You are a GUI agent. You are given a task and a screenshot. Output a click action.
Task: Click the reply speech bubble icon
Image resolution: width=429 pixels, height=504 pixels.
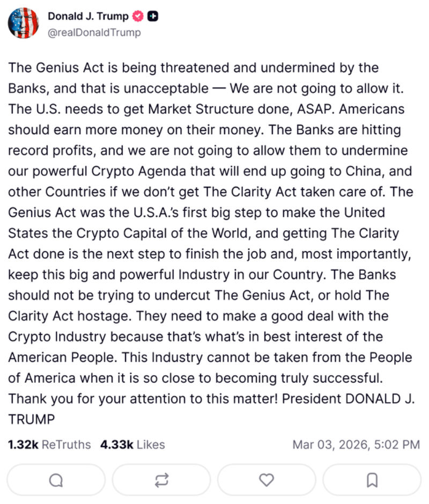tap(56, 479)
